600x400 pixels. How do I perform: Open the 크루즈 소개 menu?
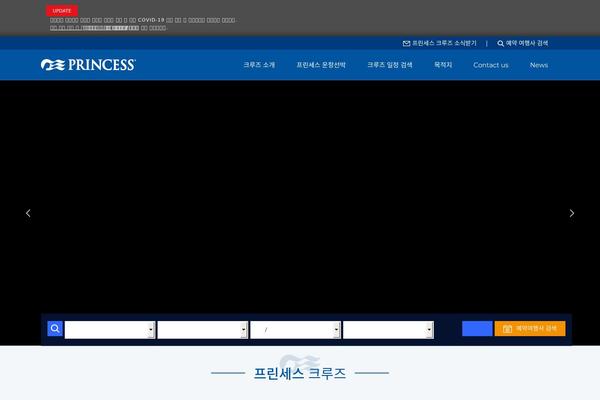259,65
